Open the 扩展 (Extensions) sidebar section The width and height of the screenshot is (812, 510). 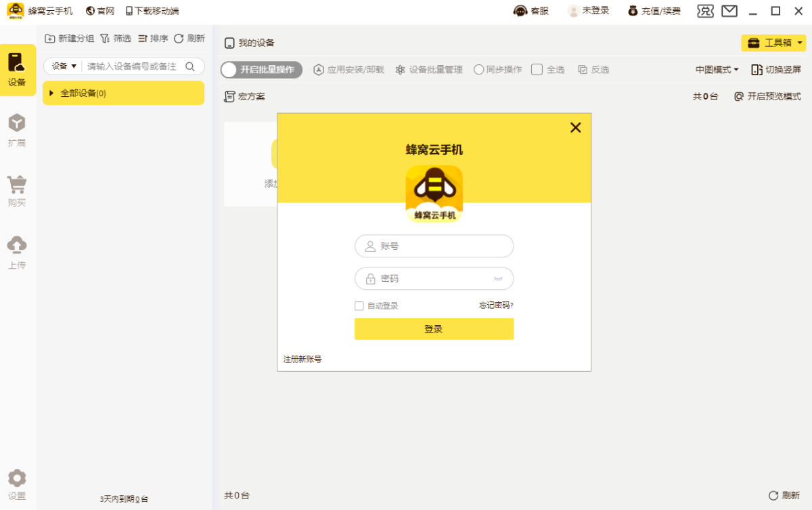[17, 131]
